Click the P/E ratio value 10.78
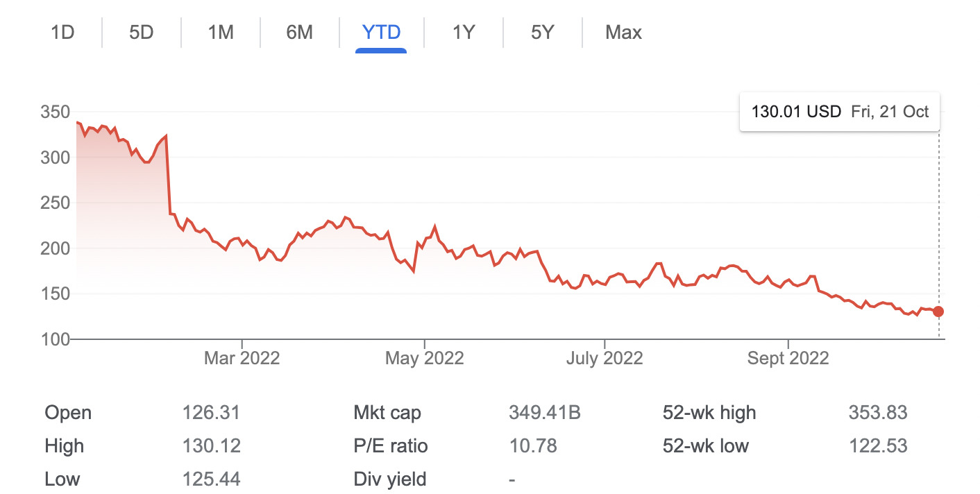Screen dimensions: 980x494 click(x=532, y=445)
